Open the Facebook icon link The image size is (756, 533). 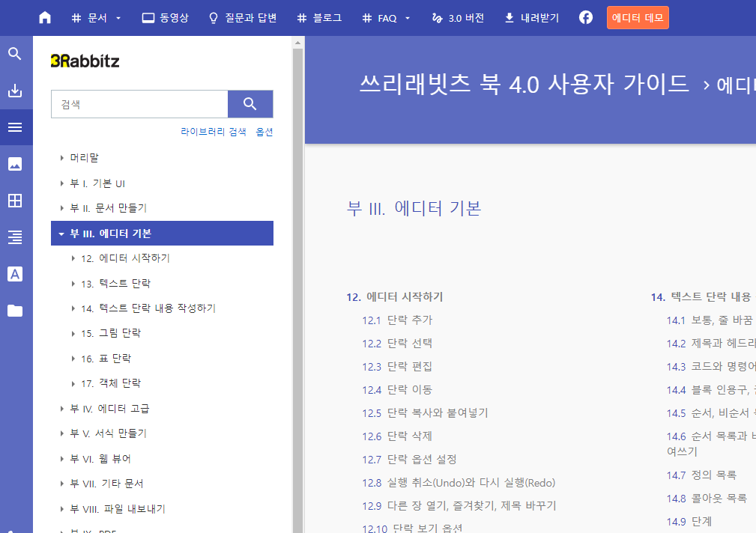tap(585, 18)
